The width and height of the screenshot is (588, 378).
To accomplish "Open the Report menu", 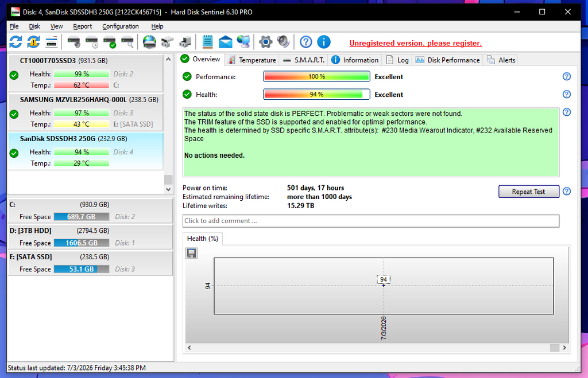I will point(83,26).
